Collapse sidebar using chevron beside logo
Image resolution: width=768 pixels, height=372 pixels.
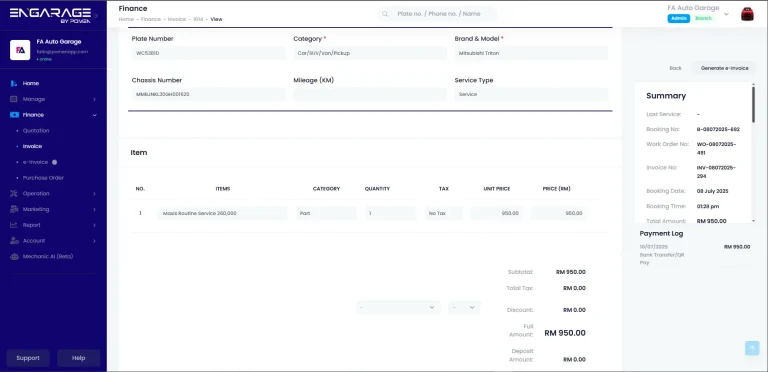(x=96, y=16)
